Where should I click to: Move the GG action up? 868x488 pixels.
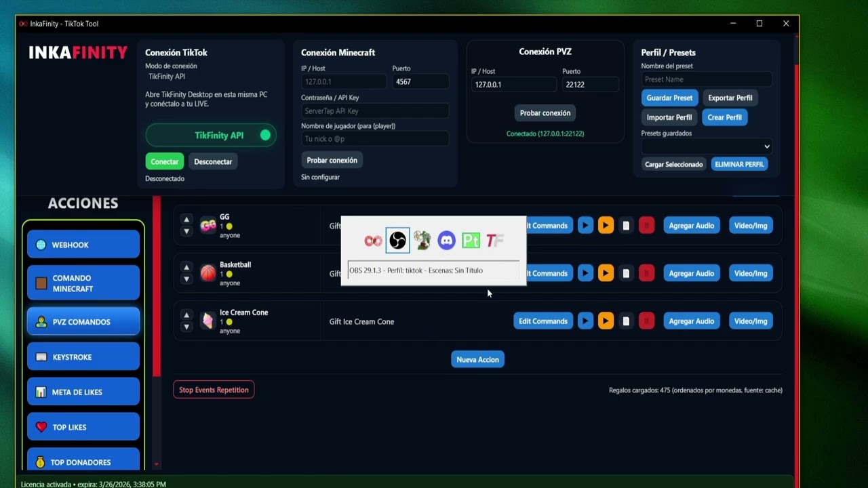(x=186, y=220)
